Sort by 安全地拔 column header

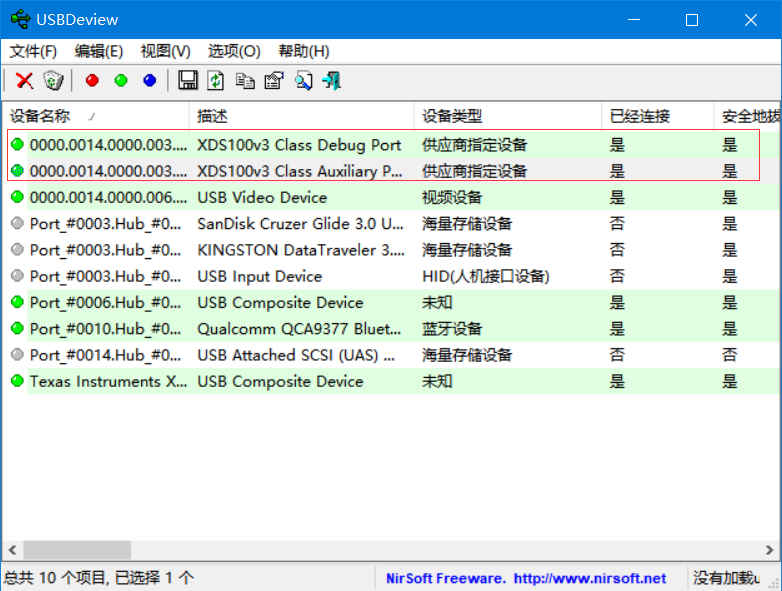[x=748, y=116]
